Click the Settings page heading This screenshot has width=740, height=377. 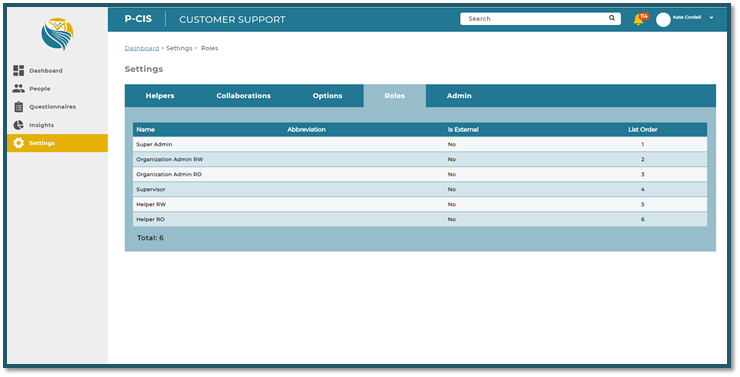point(143,69)
